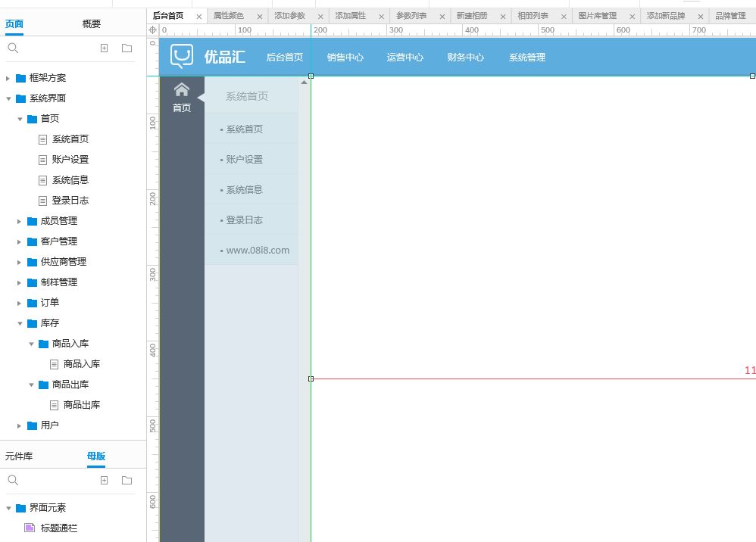Click the 优品汇 logo icon in the header bar
756x542 pixels.
[182, 56]
